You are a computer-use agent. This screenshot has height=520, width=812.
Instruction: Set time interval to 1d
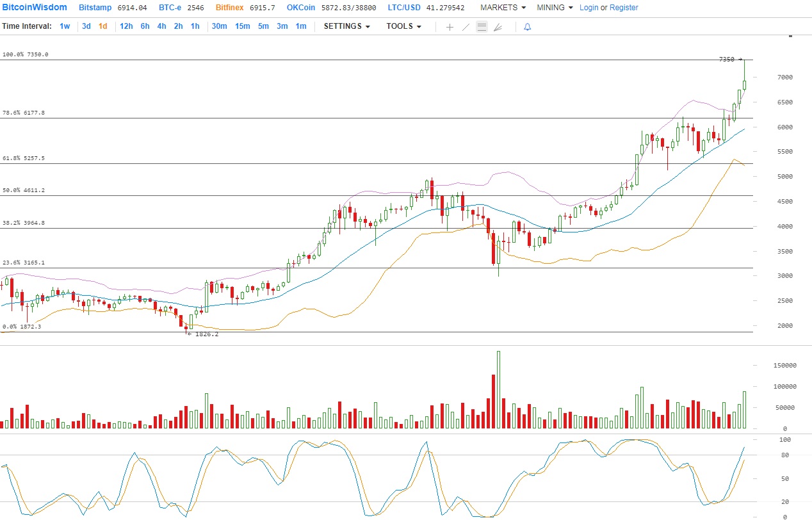pyautogui.click(x=102, y=26)
